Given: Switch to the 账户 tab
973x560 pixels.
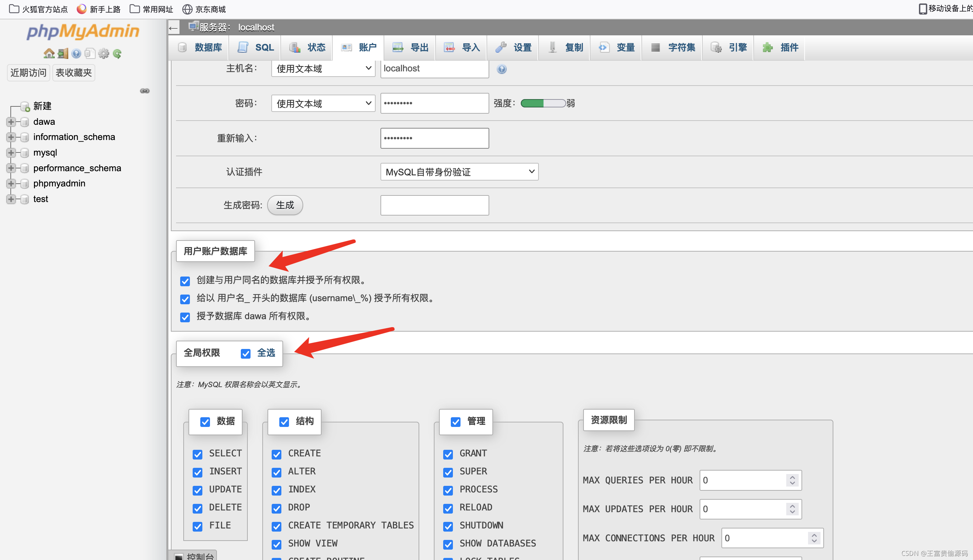Looking at the screenshot, I should click(358, 48).
